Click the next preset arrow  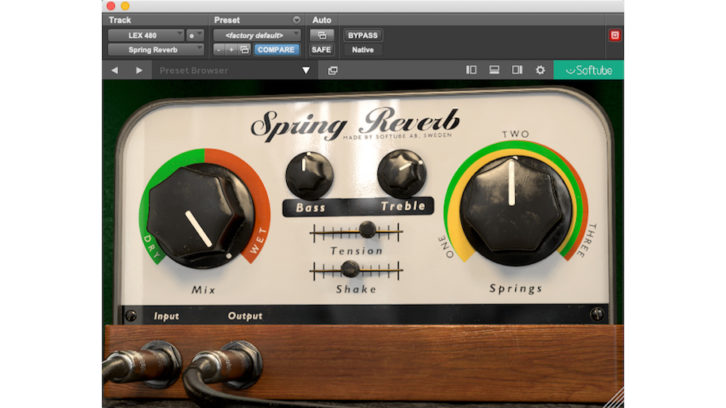point(139,71)
